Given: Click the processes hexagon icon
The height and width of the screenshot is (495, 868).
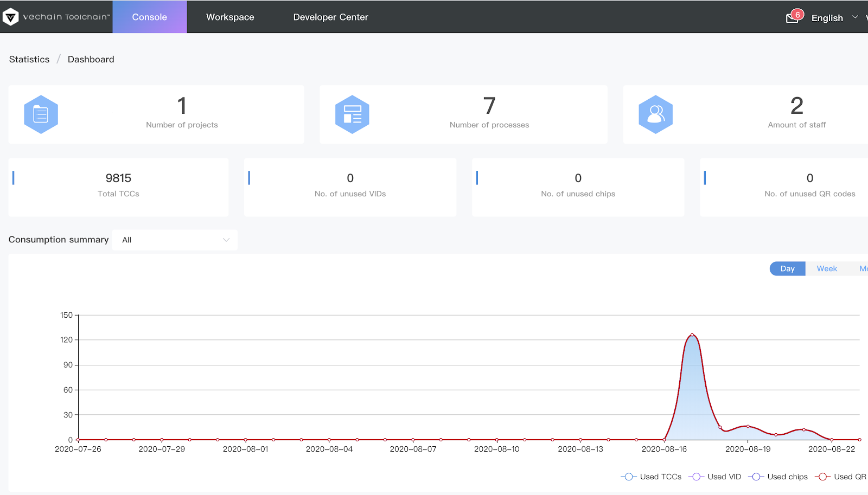Looking at the screenshot, I should click(352, 114).
